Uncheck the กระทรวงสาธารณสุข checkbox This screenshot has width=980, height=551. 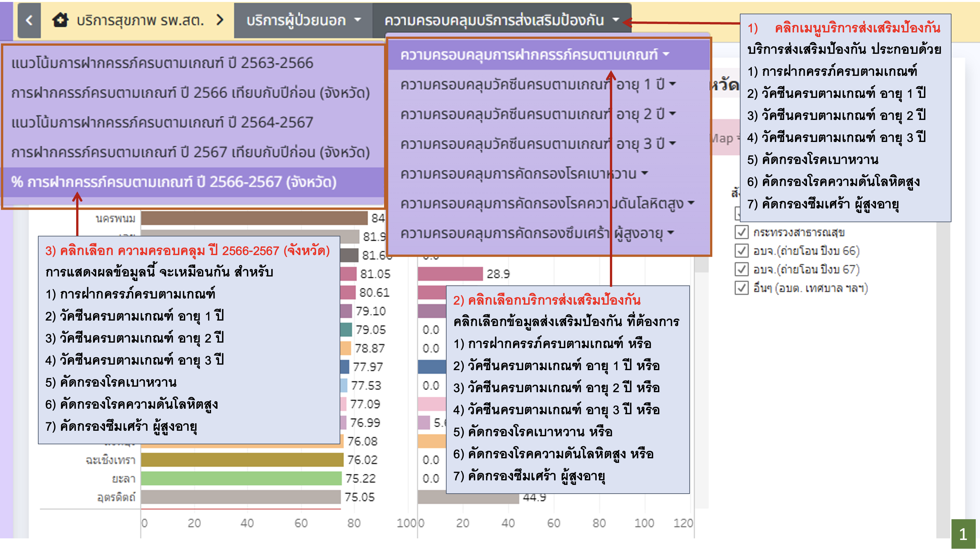(x=741, y=232)
